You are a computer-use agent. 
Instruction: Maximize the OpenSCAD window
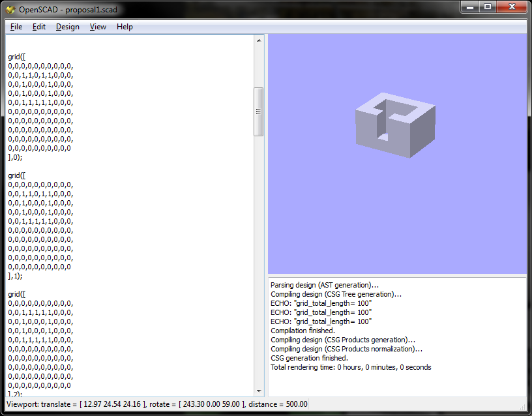click(488, 7)
